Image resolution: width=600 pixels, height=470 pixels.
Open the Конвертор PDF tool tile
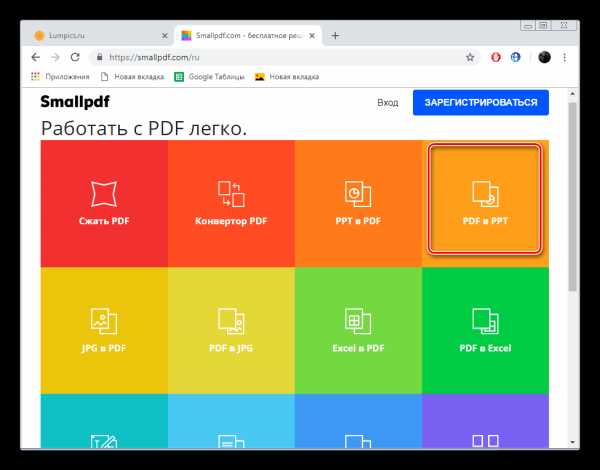pos(231,204)
